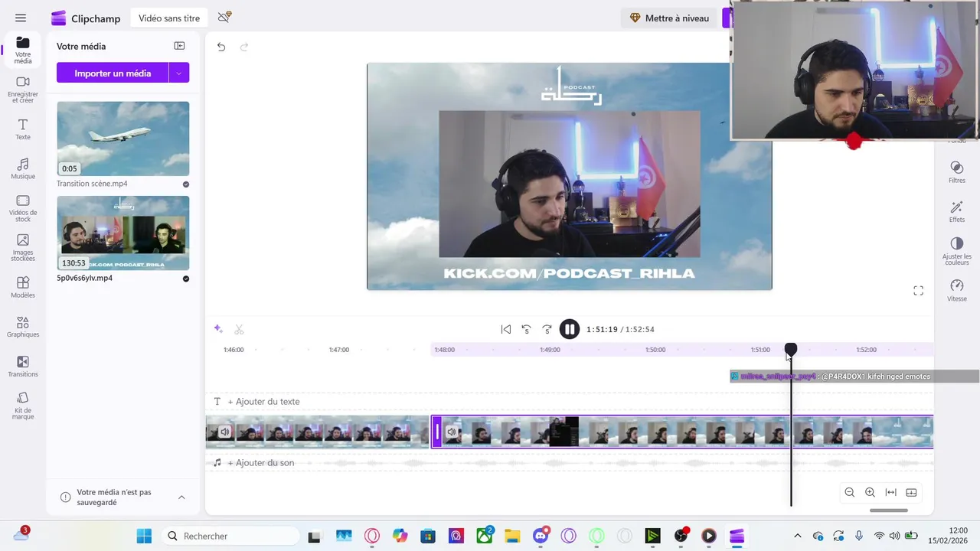Click the selected clip's left trim handle

pos(437,432)
